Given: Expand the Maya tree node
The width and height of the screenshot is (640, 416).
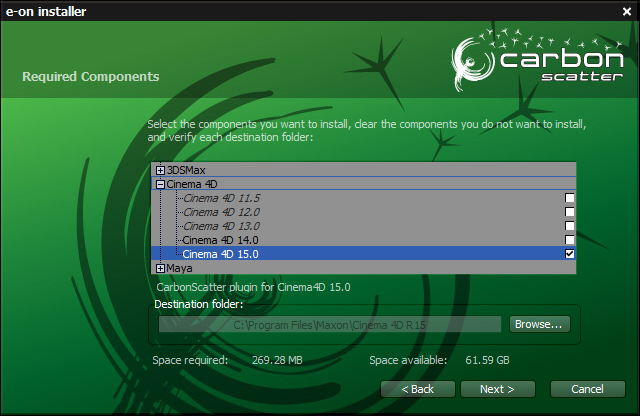Looking at the screenshot, I should (x=160, y=269).
